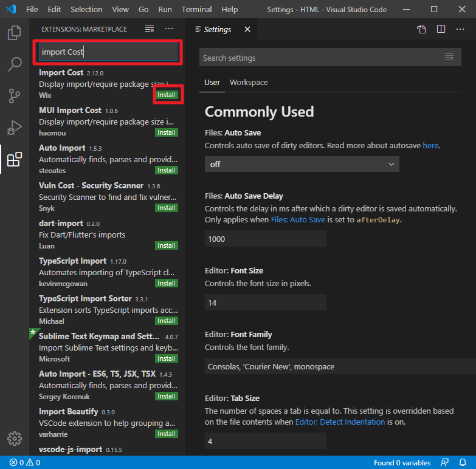Open the Manage gear menu
Image resolution: width=476 pixels, height=469 pixels.
point(14,439)
